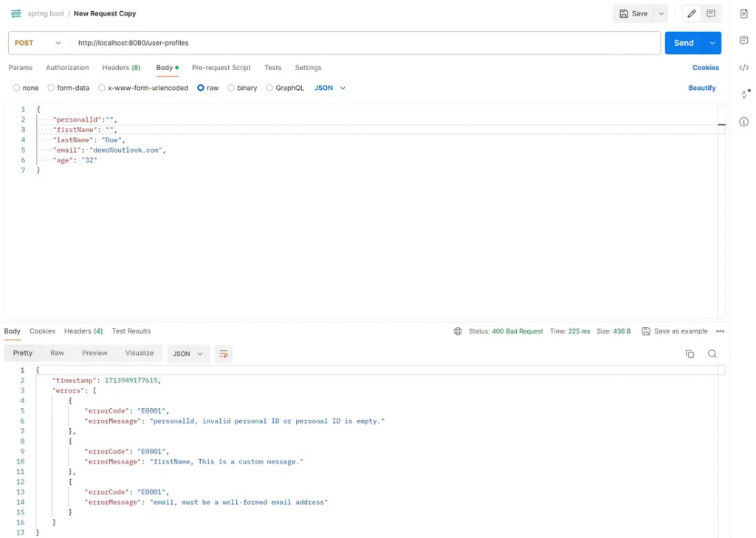Click the HTTP request icon beside spring boot
This screenshot has width=756, height=538.
(x=16, y=13)
